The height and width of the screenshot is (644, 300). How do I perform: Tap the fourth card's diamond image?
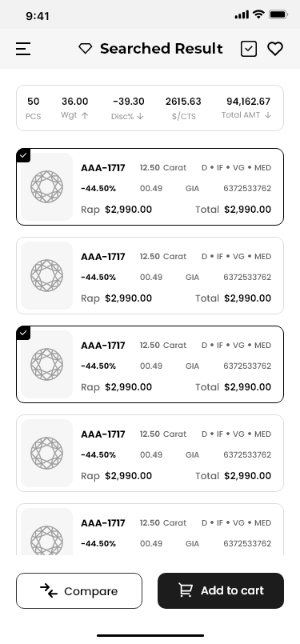[47, 453]
